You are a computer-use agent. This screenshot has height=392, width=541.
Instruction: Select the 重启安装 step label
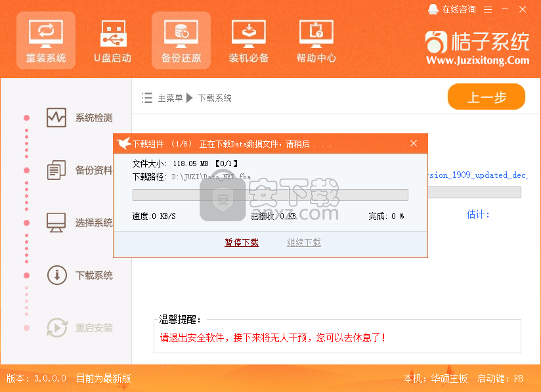[94, 328]
